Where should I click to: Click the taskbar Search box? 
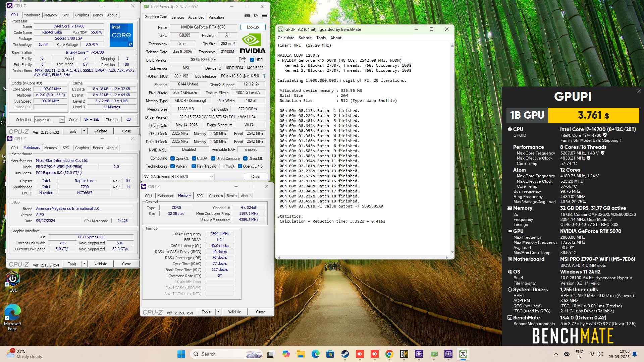tap(226, 354)
